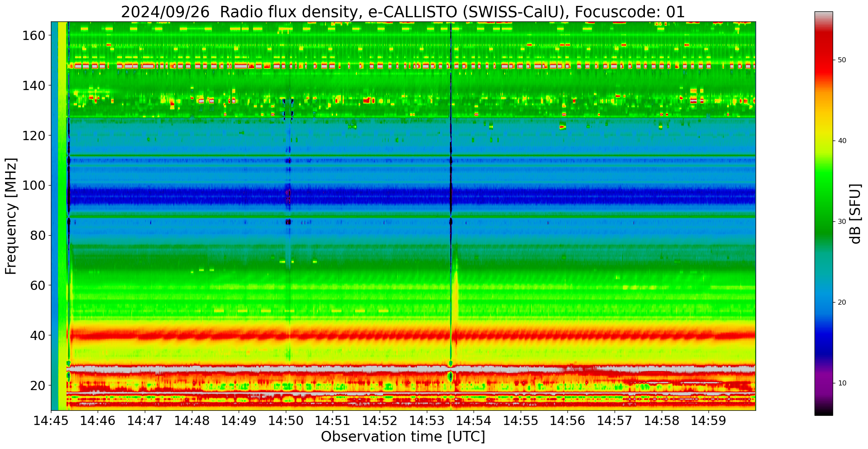Viewport: 868px width, 449px height.
Task: Click the 'Frequency [MHz]' y-axis label
Action: pos(11,216)
